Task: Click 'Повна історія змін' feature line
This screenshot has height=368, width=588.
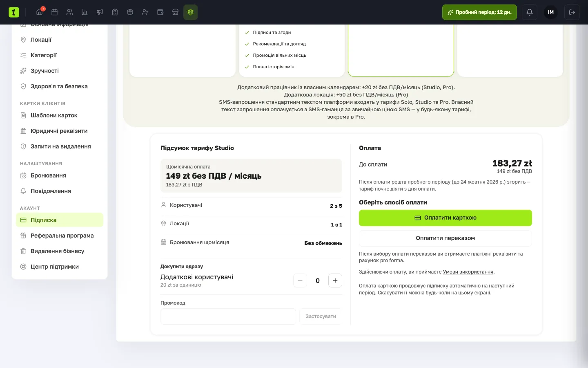Action: click(x=274, y=67)
